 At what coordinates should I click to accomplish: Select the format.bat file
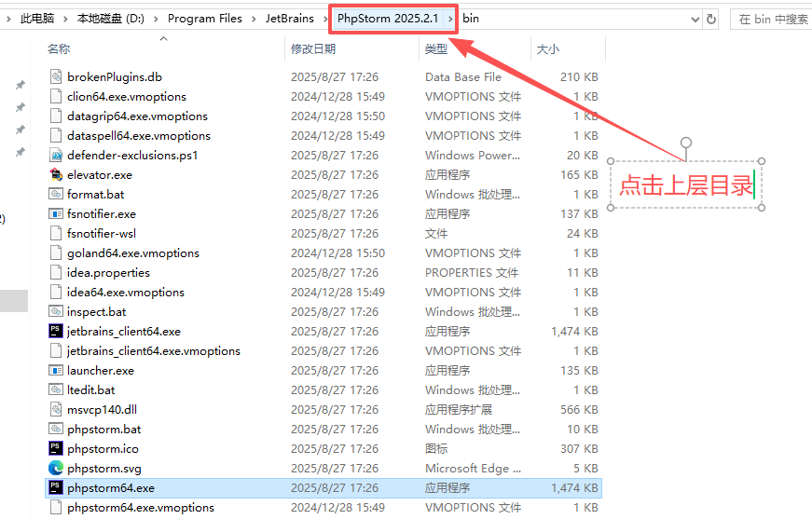pyautogui.click(x=95, y=194)
